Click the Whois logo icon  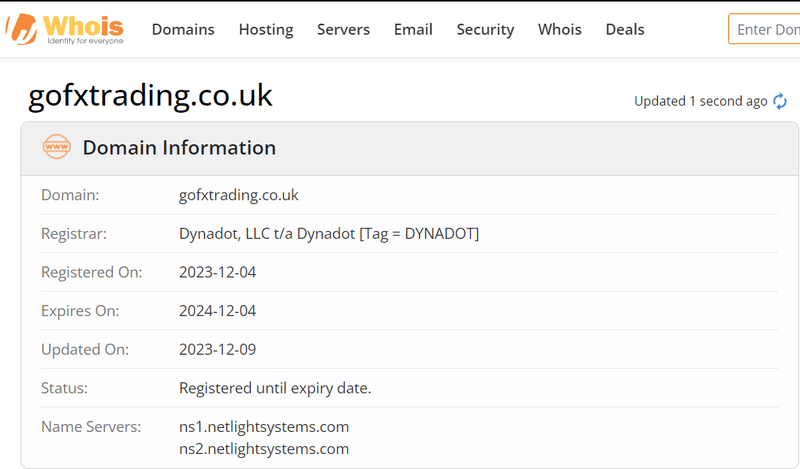65,29
